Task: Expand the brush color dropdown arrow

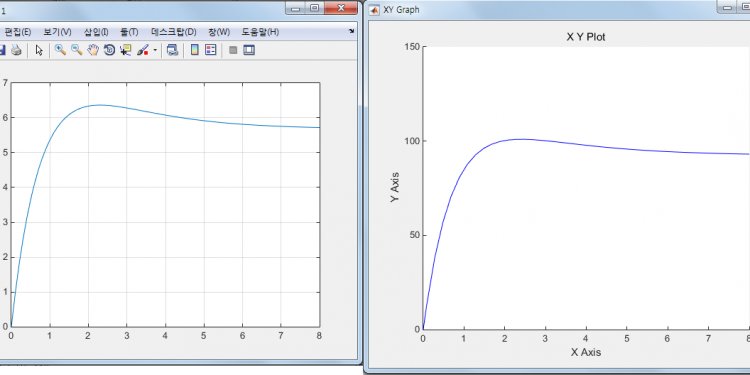Action: [x=155, y=50]
